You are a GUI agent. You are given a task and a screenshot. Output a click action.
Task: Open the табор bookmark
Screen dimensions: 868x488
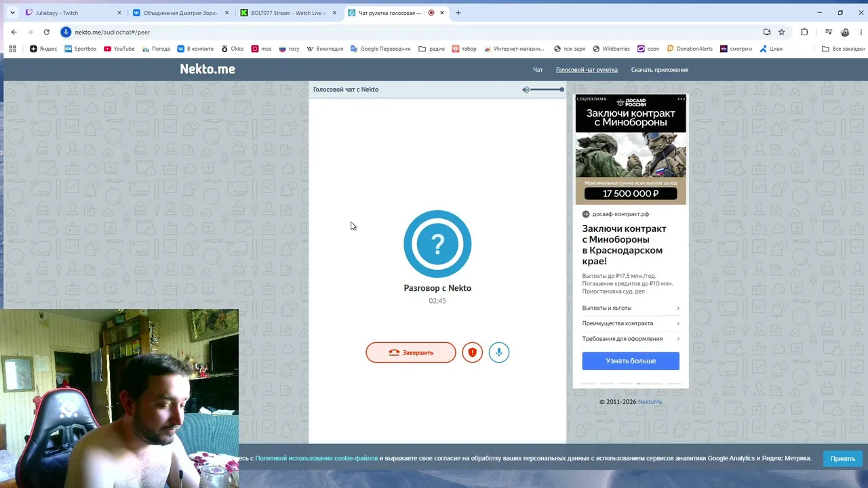[x=465, y=49]
